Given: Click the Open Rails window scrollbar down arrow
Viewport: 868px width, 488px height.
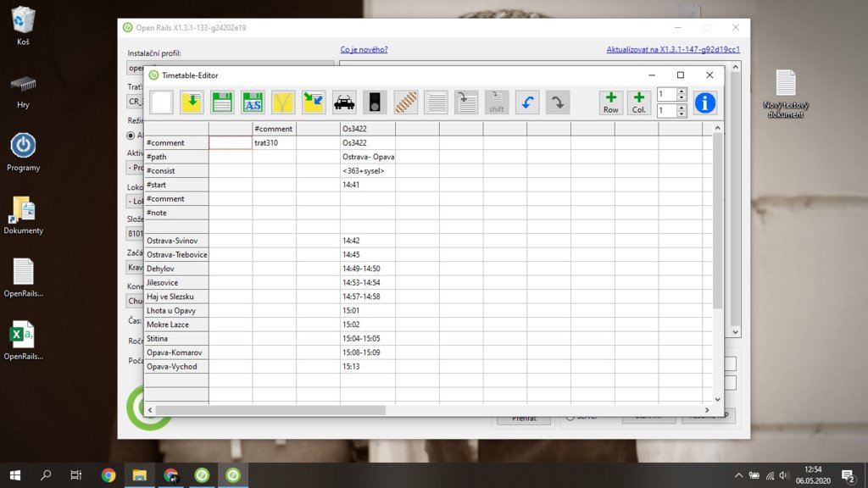Looking at the screenshot, I should pos(735,332).
